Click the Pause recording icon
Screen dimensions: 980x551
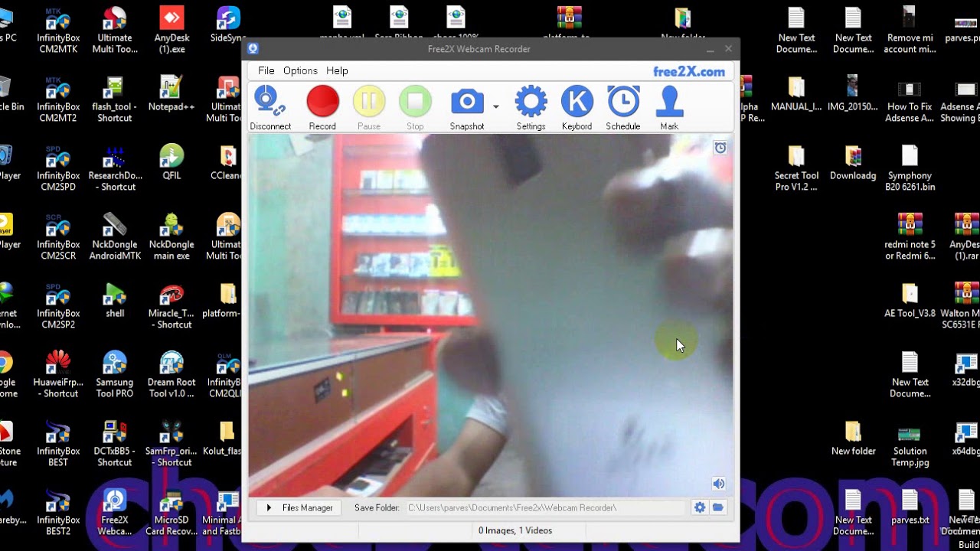coord(369,108)
